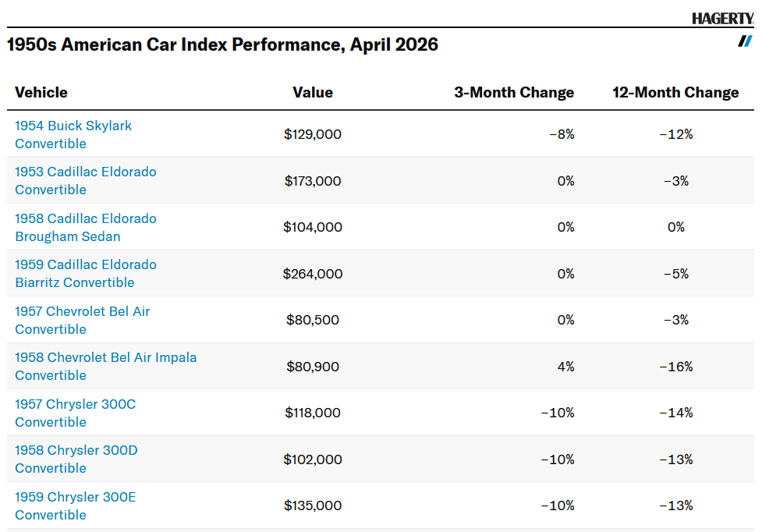
Task: Open the 1958 Chrysler 300D Convertible link
Action: click(x=76, y=459)
